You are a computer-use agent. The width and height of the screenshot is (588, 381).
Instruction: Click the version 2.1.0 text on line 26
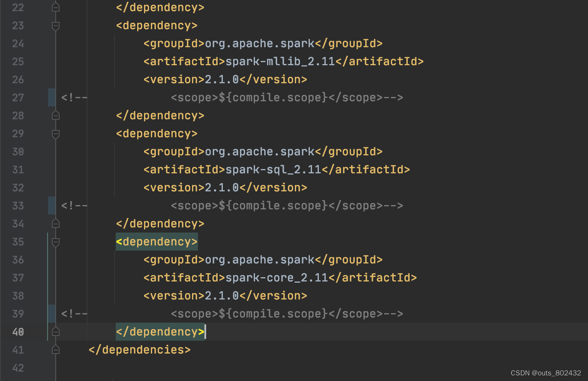pyautogui.click(x=225, y=79)
